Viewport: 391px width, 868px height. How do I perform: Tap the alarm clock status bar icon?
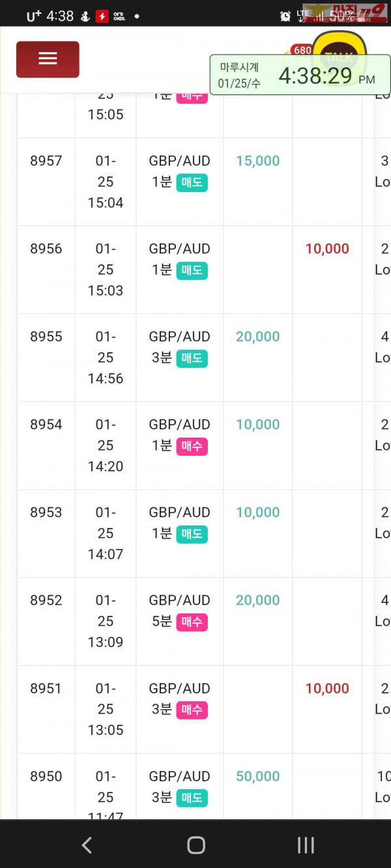coord(285,16)
